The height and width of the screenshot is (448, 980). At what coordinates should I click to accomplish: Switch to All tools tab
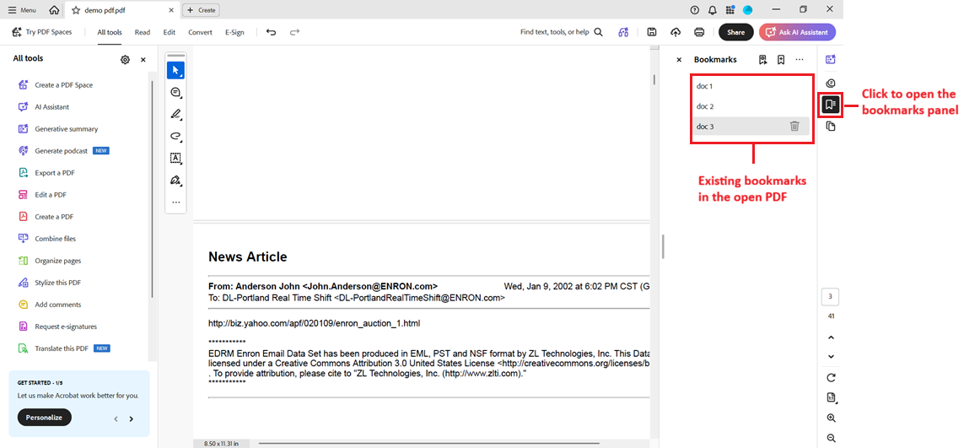(110, 32)
